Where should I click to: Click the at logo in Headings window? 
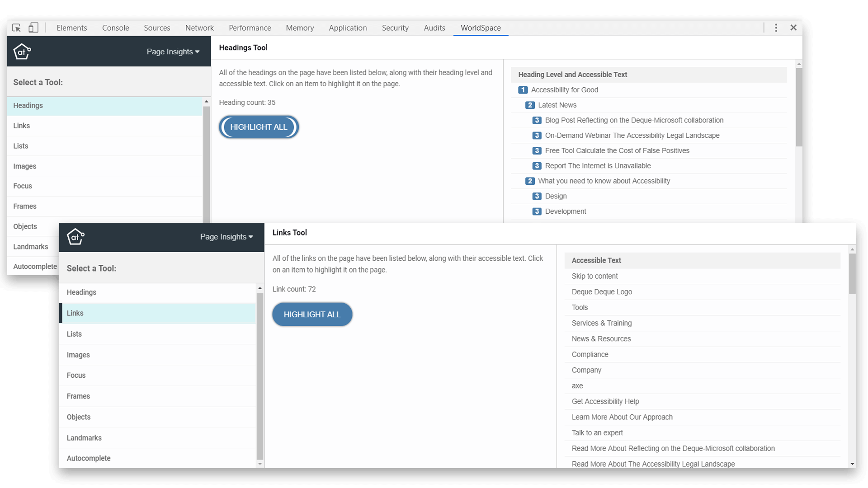pos(22,52)
